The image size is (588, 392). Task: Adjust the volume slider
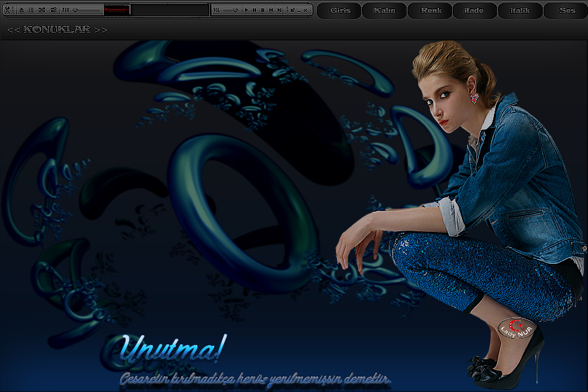[230, 10]
